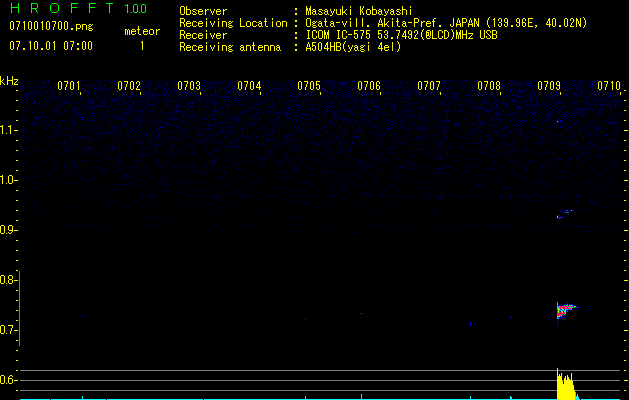Click the yellow signal strength histogram
Viewport: 629px width, 400px height.
pyautogui.click(x=567, y=384)
